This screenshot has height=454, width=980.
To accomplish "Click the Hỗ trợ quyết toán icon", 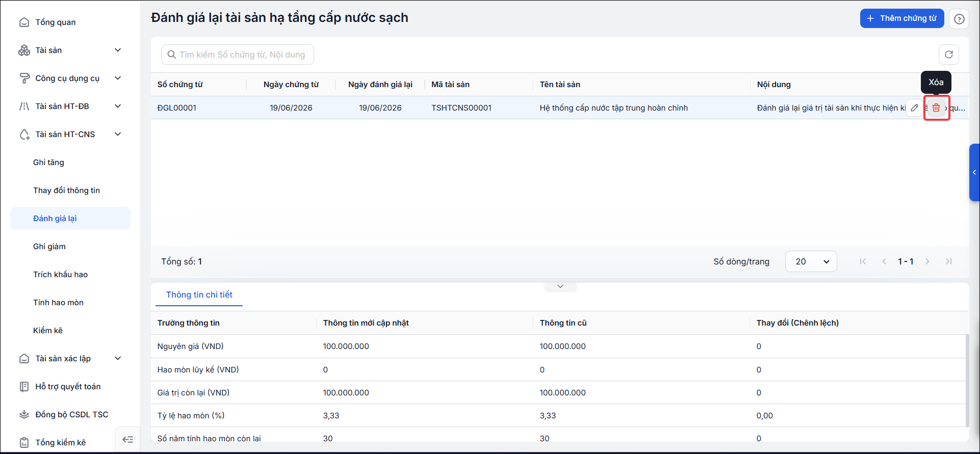I will [x=24, y=387].
